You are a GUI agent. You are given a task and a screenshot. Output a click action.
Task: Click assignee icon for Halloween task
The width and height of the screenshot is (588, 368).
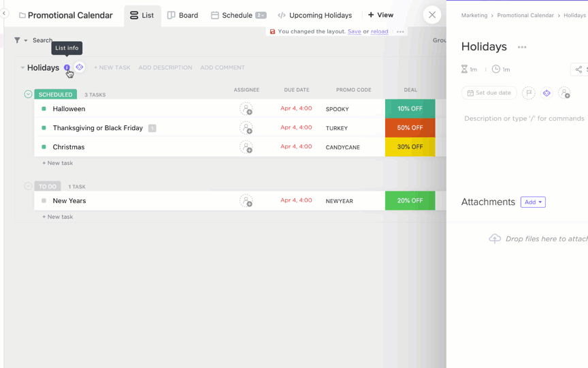(246, 109)
